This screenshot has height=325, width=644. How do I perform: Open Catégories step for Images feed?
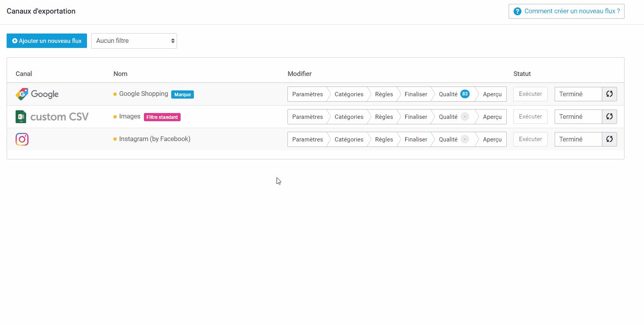click(349, 117)
